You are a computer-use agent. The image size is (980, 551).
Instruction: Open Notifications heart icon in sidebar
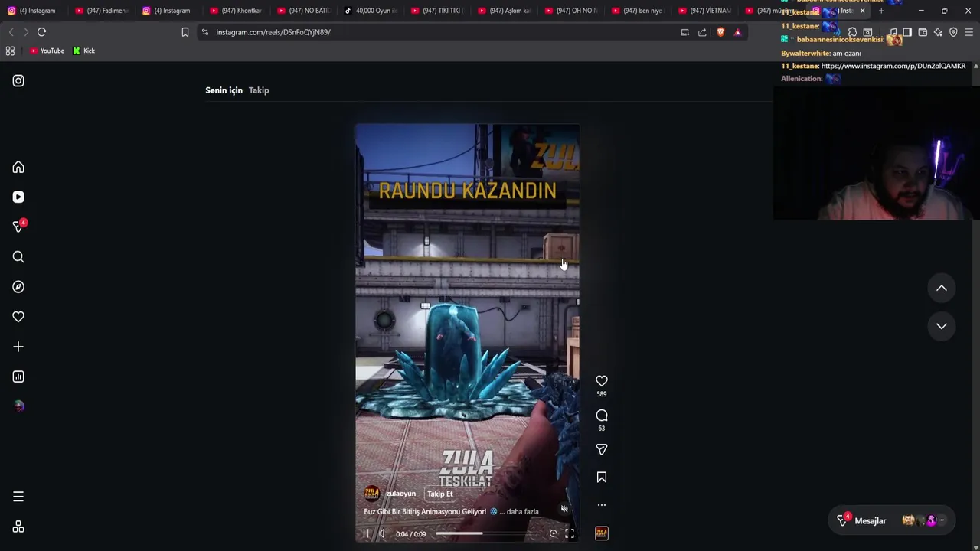pos(18,317)
